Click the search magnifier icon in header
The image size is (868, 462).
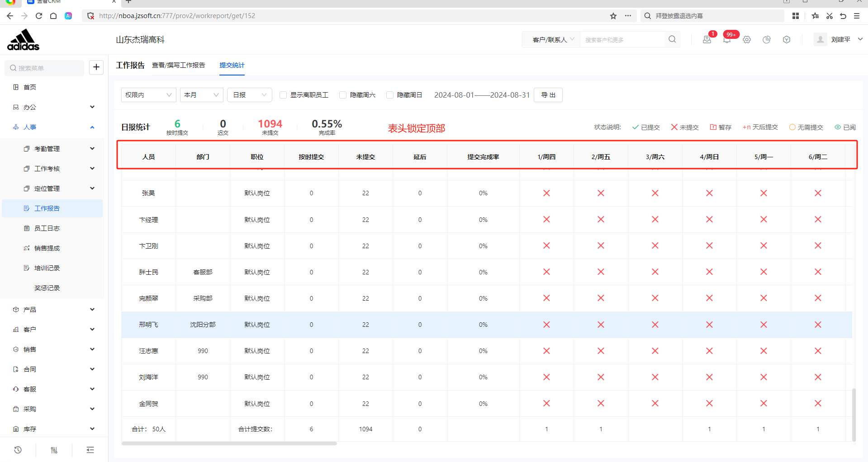coord(672,39)
